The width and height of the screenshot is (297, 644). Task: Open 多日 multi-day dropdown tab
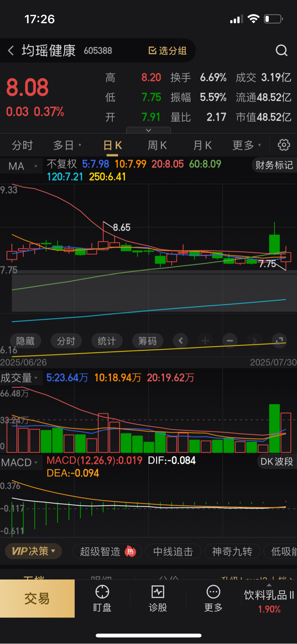(x=67, y=146)
